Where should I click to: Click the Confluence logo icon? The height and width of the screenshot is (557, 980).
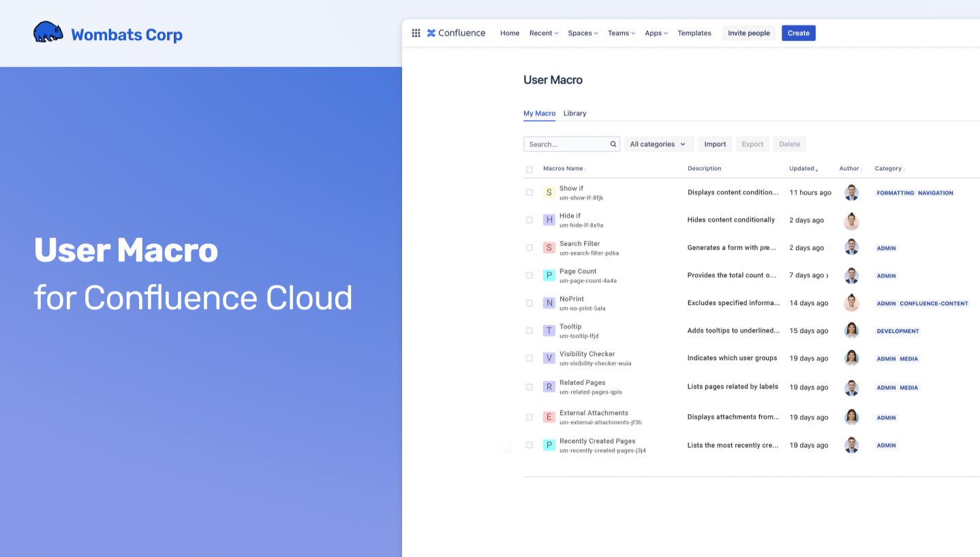(x=431, y=33)
